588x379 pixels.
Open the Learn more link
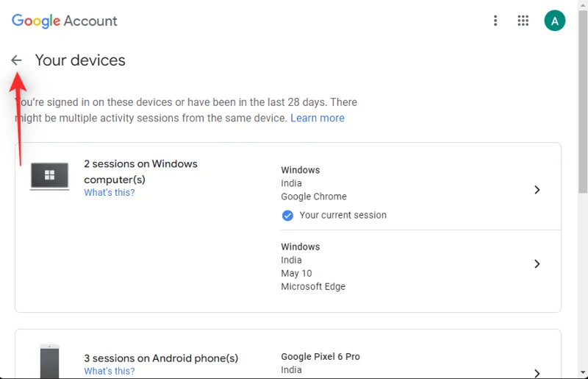tap(318, 118)
